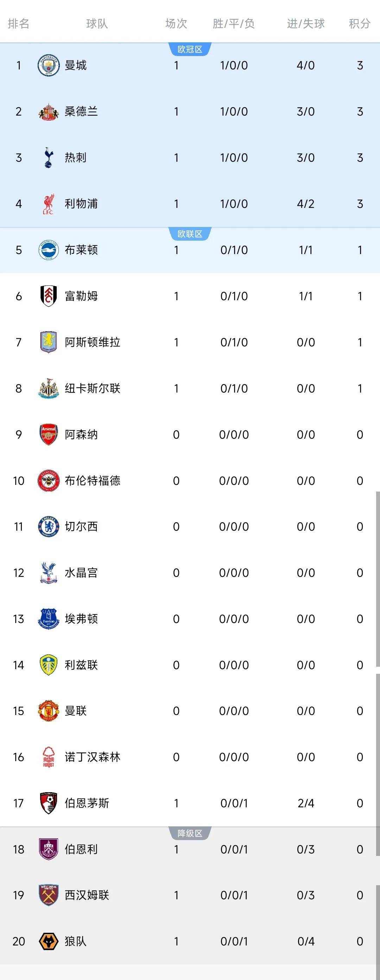Select the Tottenham cockerel logo
Viewport: 380px width, 980px height.
click(x=49, y=158)
